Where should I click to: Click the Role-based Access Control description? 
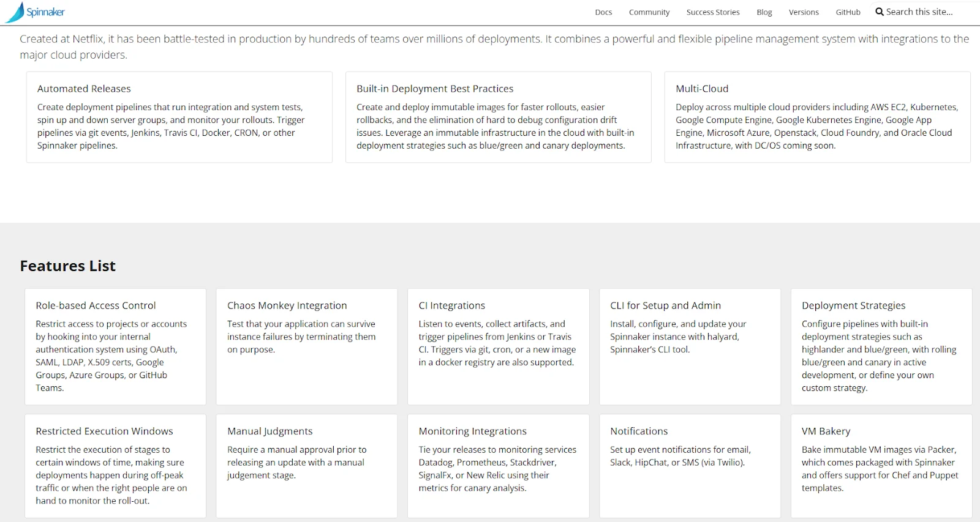(111, 356)
